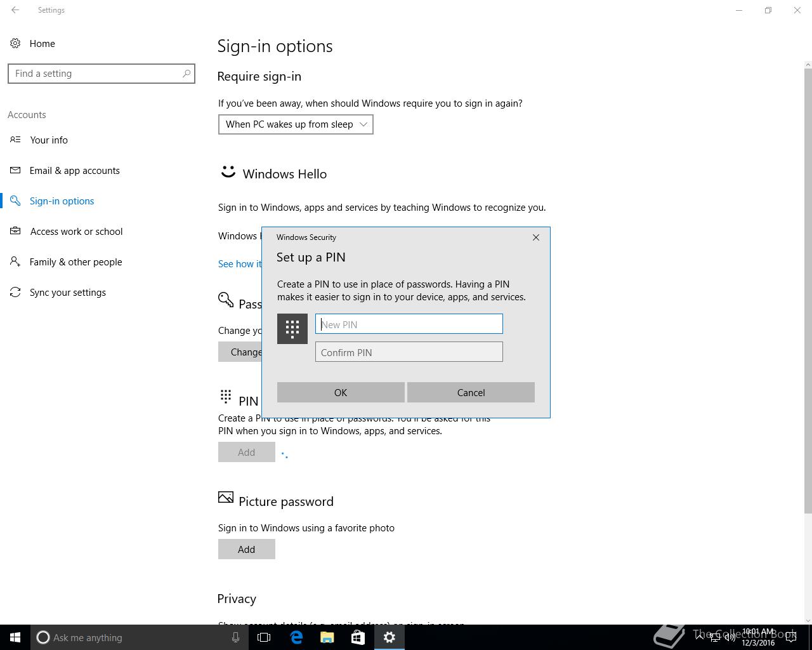812x650 pixels.
Task: Click the Confirm PIN field
Action: [409, 352]
